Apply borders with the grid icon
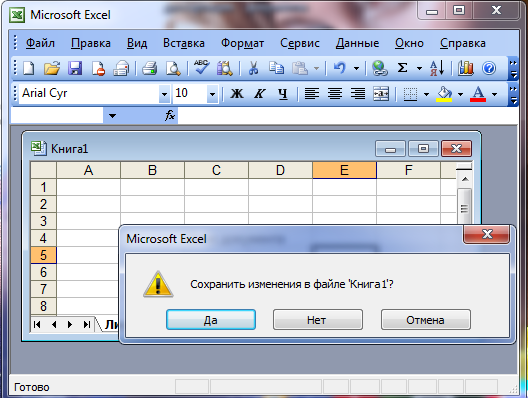Image resolution: width=528 pixels, height=398 pixels. pyautogui.click(x=410, y=94)
